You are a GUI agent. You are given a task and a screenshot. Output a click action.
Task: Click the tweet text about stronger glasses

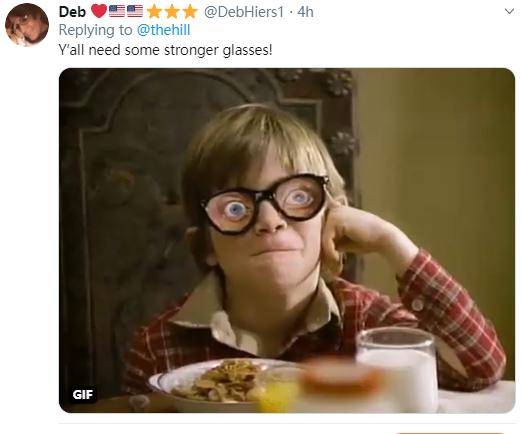[166, 50]
